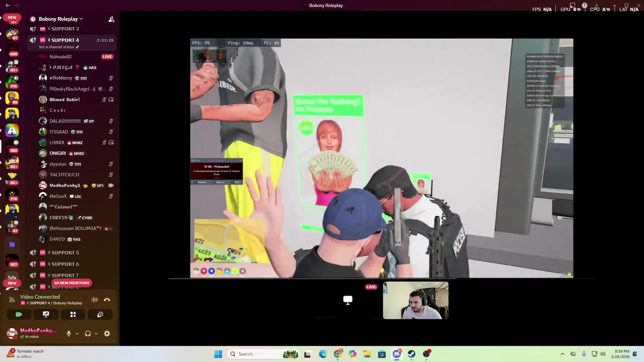The height and width of the screenshot is (362, 644).
Task: Select user slyyutus in the voice list
Action: (58, 164)
